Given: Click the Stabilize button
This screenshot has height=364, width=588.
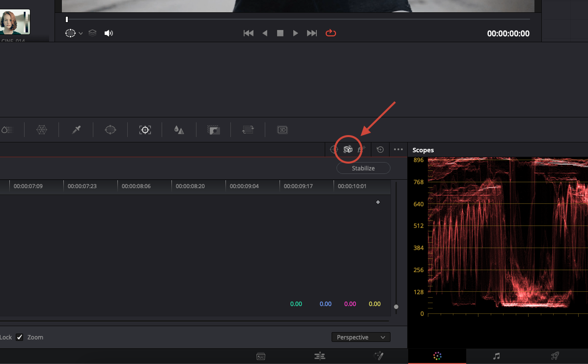Looking at the screenshot, I should pos(363,168).
